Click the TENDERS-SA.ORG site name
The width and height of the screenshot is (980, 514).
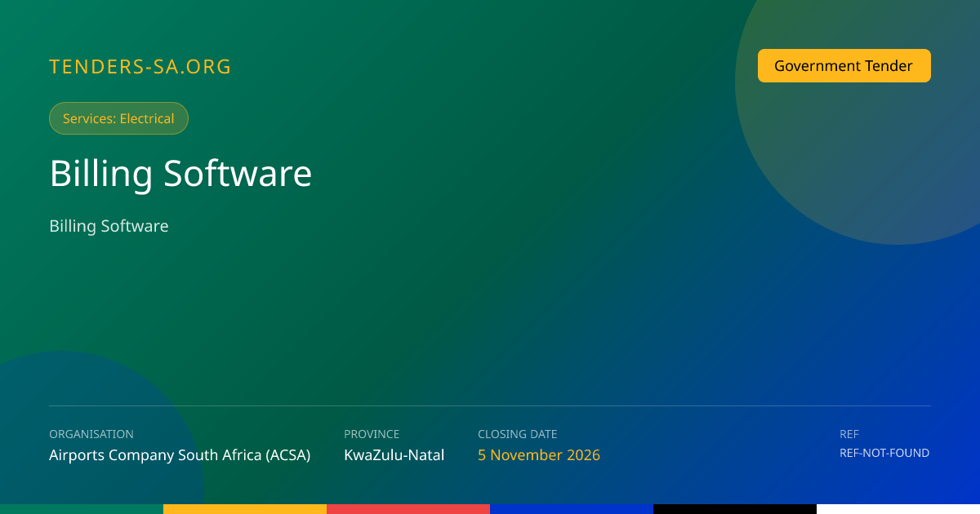[140, 67]
